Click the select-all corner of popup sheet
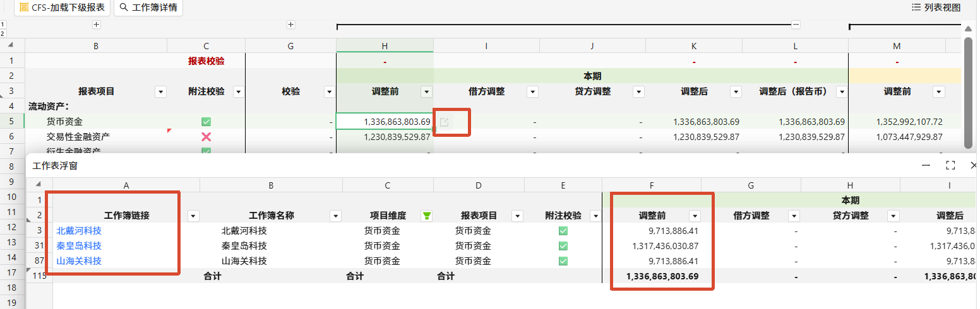980x309 pixels. [x=39, y=185]
